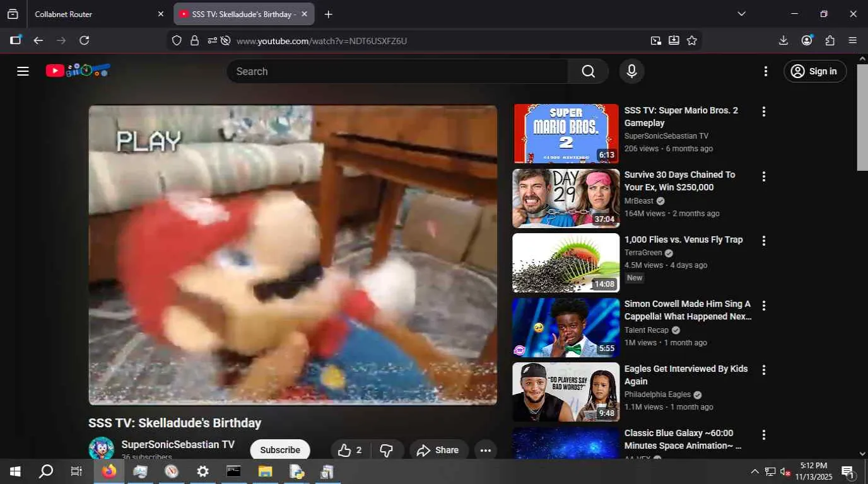Toggle the muted volume tray icon

[x=785, y=471]
